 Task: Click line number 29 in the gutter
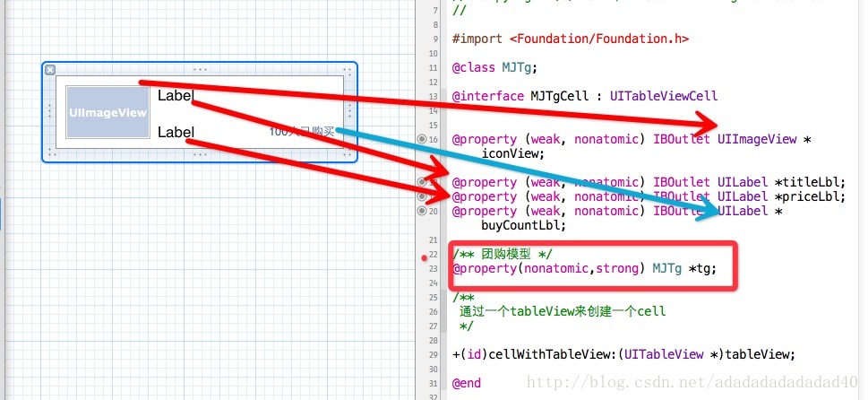pyautogui.click(x=432, y=354)
